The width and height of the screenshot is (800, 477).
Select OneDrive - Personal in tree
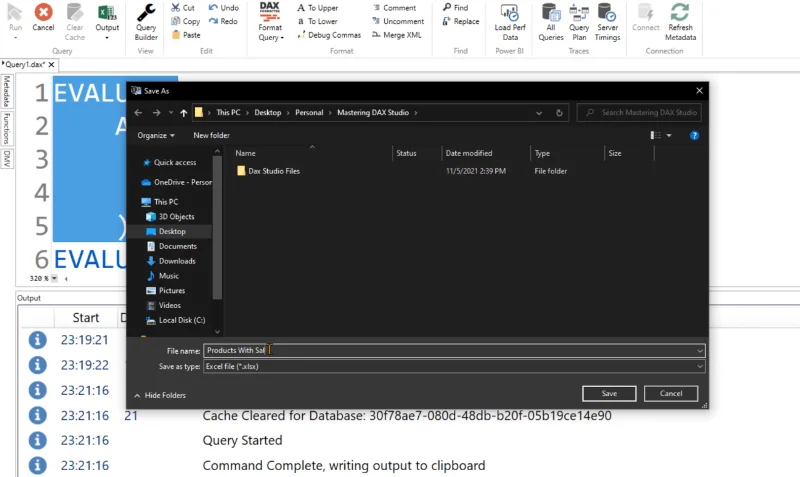177,182
